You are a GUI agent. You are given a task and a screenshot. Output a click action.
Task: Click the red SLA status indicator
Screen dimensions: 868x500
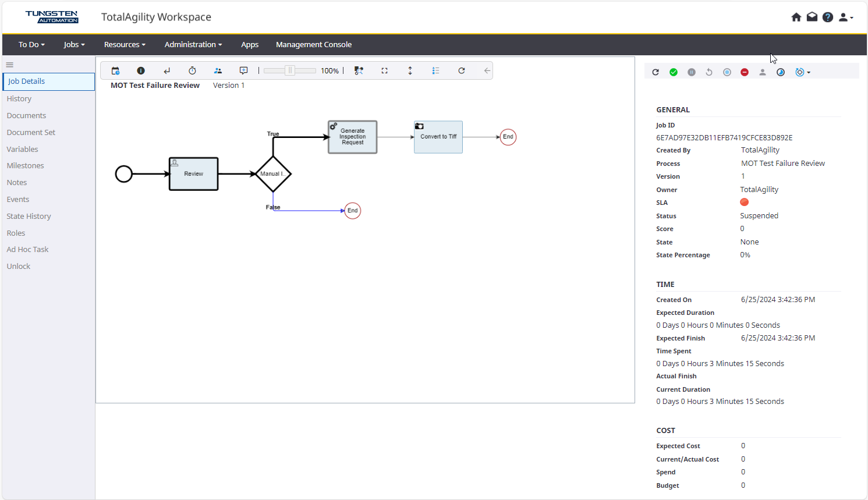click(x=744, y=203)
